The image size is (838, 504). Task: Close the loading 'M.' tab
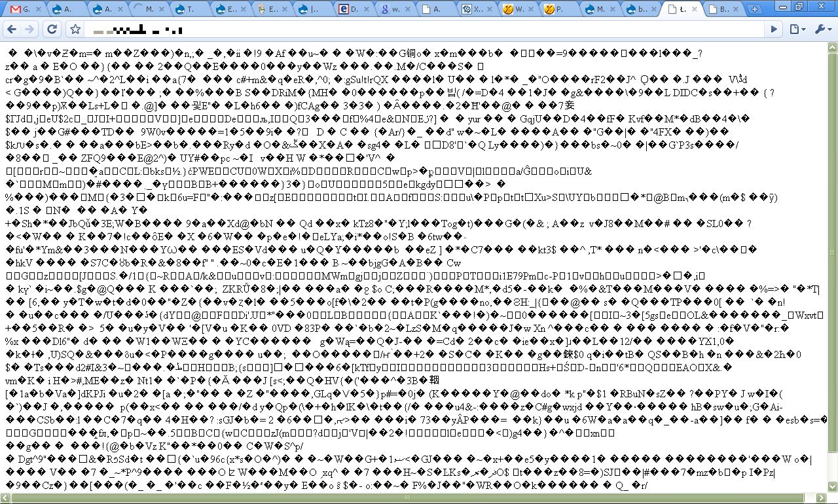coord(160,9)
